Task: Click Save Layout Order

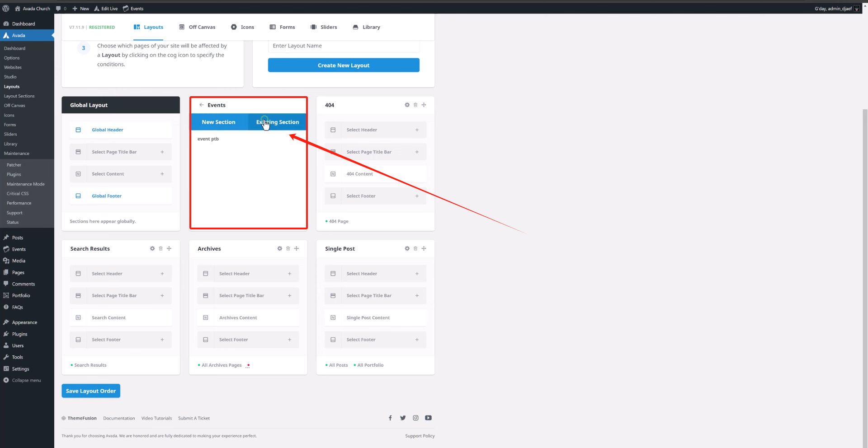Action: point(90,391)
